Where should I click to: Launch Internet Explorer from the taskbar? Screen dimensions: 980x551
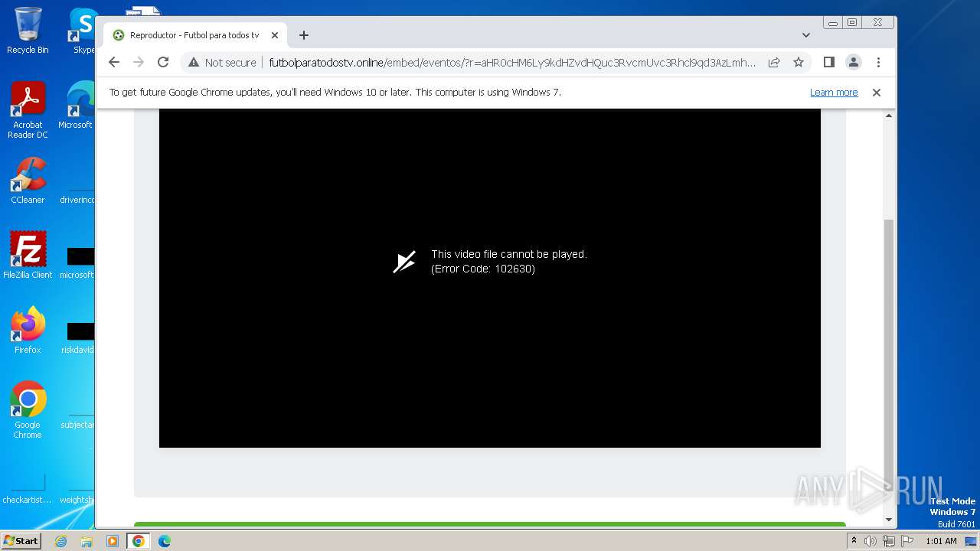61,541
